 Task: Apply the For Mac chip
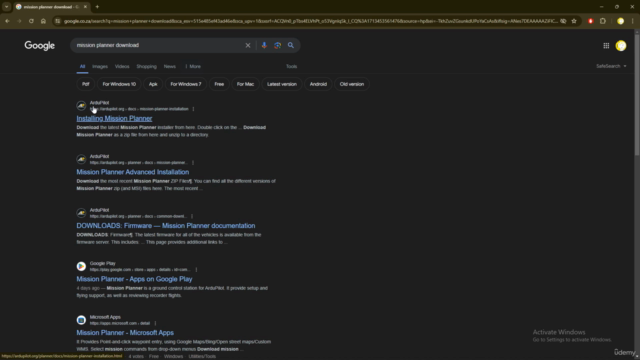click(245, 84)
